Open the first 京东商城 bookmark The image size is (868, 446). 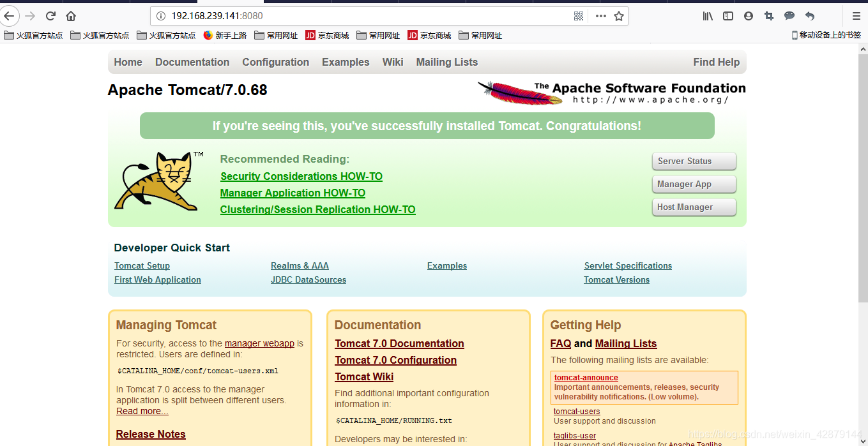click(x=327, y=36)
